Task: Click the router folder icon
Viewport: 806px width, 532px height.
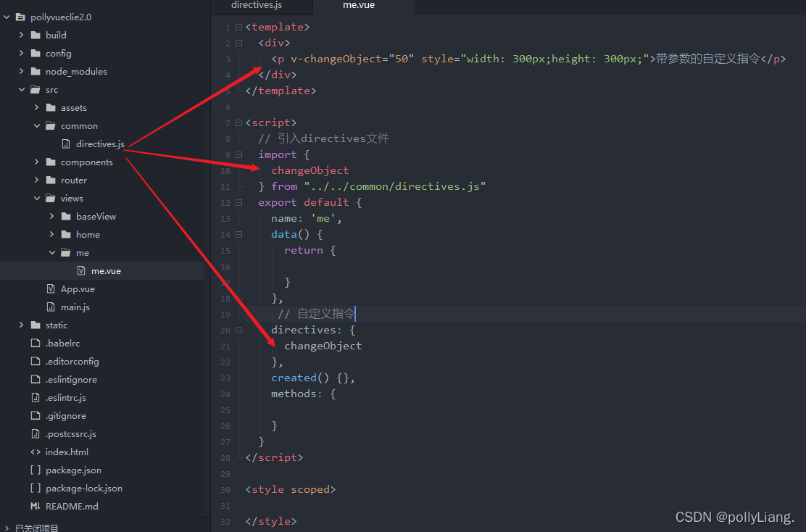Action: [x=51, y=180]
